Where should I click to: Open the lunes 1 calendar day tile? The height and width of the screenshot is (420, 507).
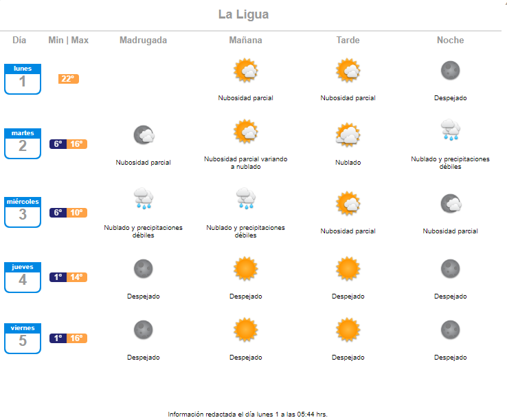tap(23, 79)
